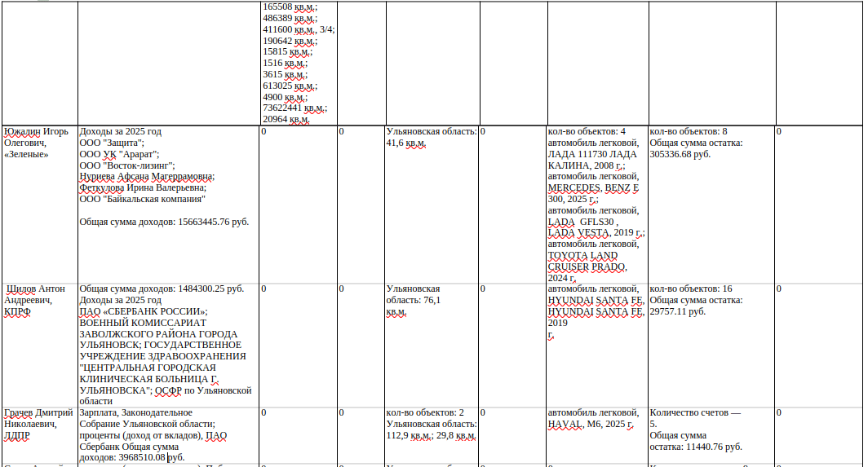Click the land area '1516 кв.м.;'

click(286, 63)
